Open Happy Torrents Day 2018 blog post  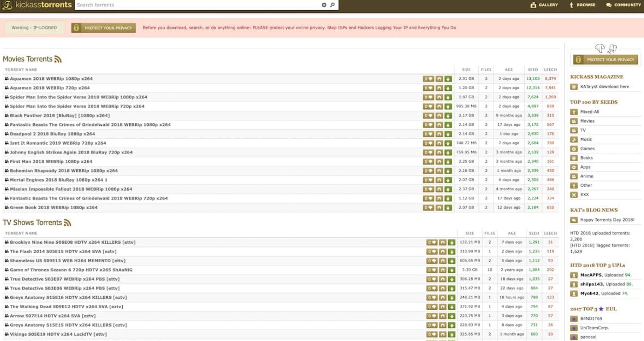click(x=607, y=220)
